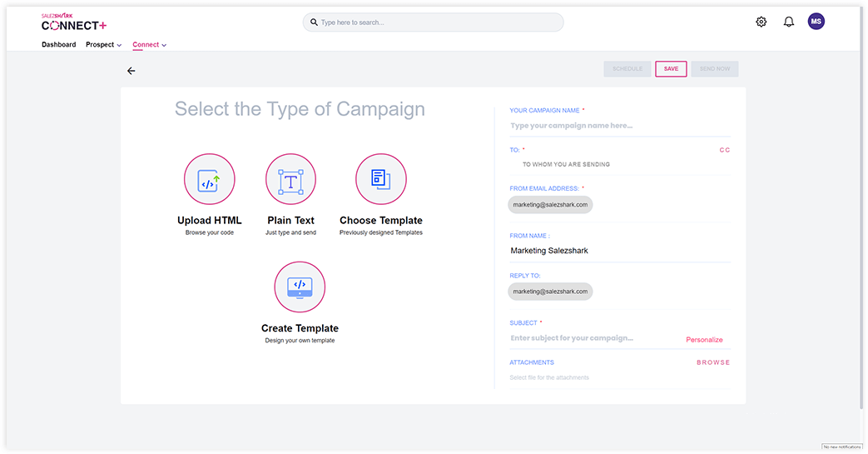Click the top search bar
This screenshot has height=454, width=868.
coord(433,22)
